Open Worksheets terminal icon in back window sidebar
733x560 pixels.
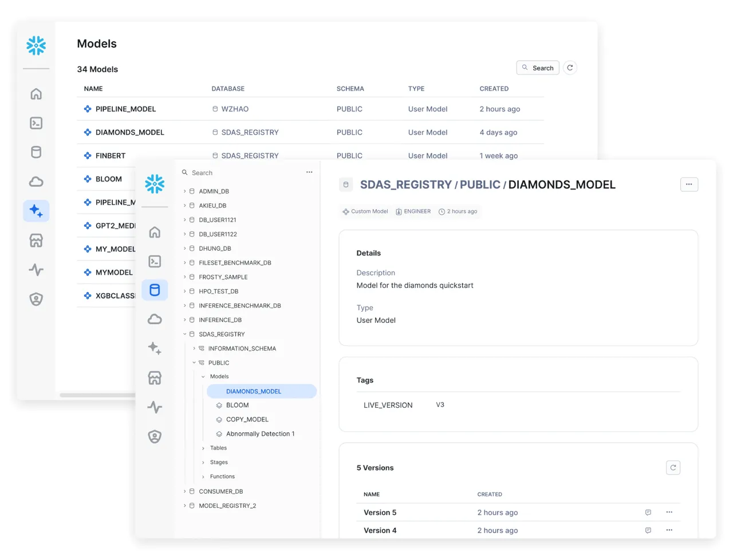coord(36,123)
